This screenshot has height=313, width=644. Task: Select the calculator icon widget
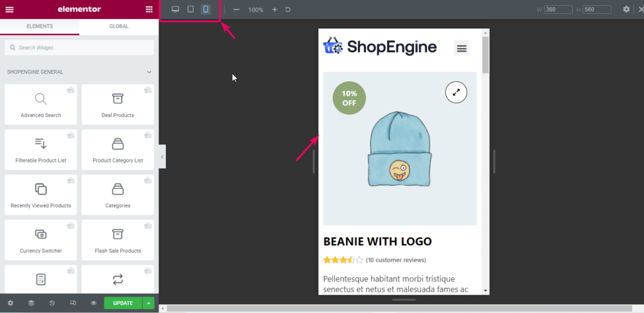pyautogui.click(x=41, y=279)
